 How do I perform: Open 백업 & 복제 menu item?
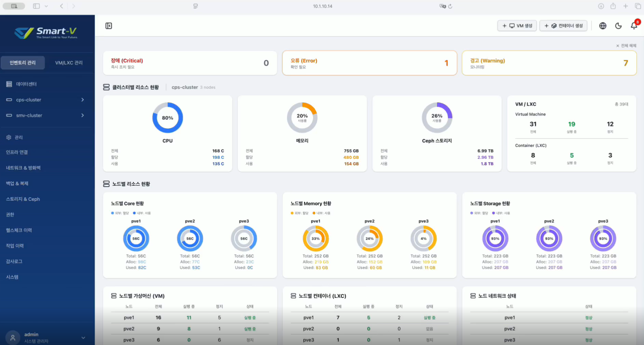coord(17,183)
